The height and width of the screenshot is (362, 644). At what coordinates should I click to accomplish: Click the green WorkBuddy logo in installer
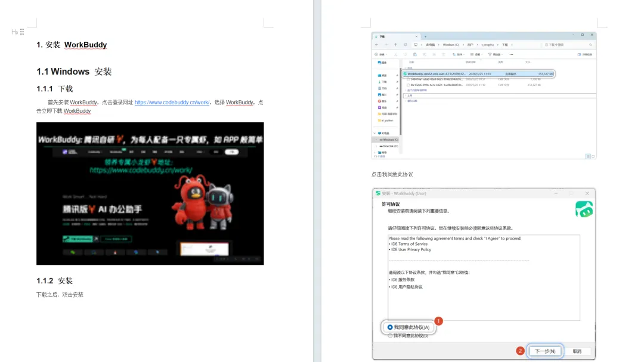click(584, 209)
